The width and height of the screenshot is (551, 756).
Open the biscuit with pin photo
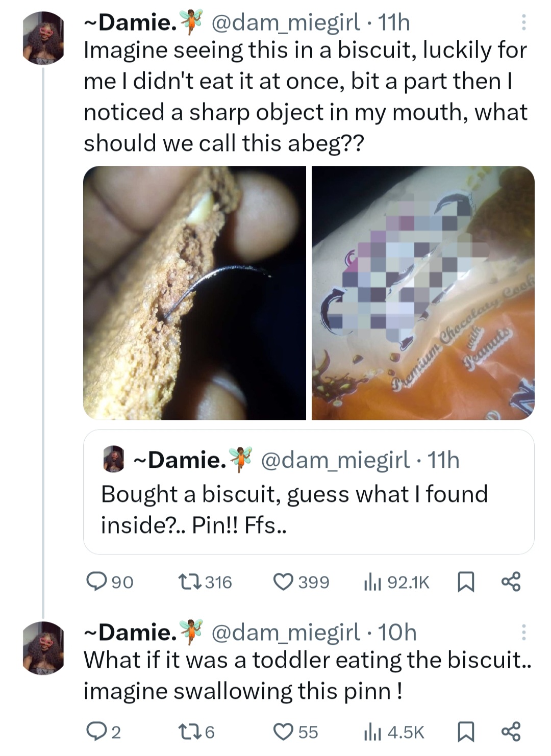(x=194, y=293)
